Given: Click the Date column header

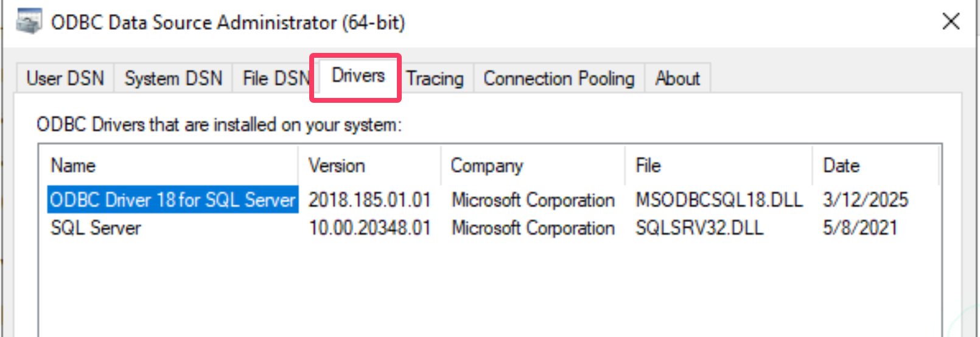Looking at the screenshot, I should pyautogui.click(x=876, y=165).
